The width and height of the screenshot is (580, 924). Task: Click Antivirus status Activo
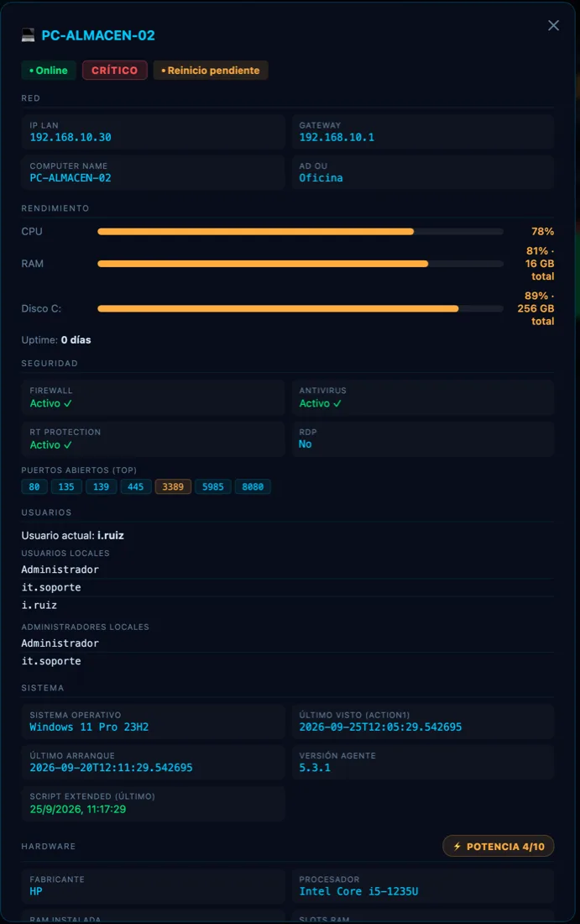[321, 404]
